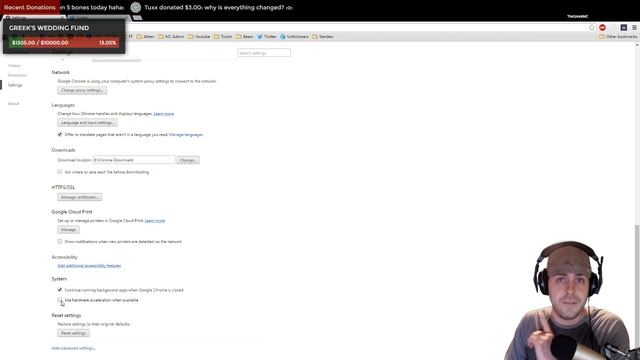Click the Network section heading
Image resolution: width=640 pixels, height=360 pixels.
pos(60,72)
